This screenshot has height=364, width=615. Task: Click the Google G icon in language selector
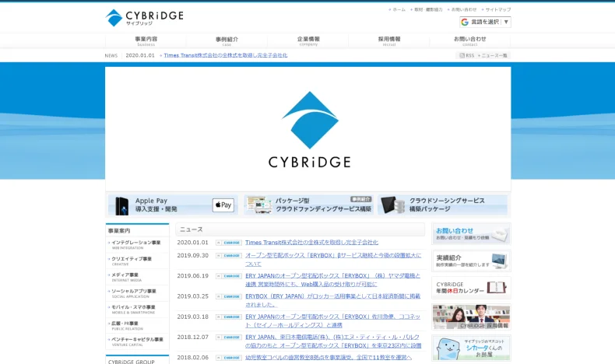click(465, 22)
